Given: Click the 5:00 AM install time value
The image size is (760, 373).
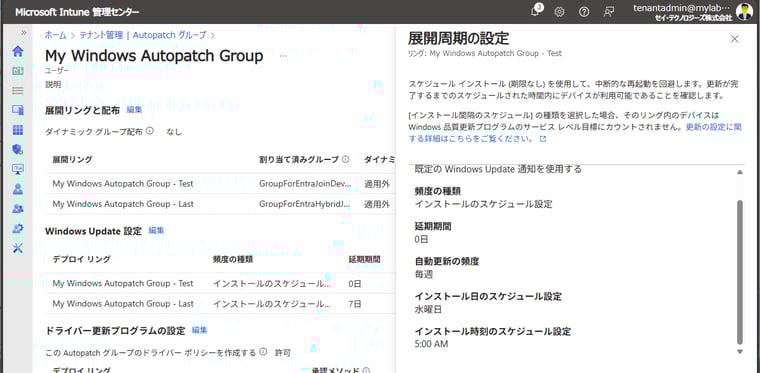Looking at the screenshot, I should pos(431,344).
